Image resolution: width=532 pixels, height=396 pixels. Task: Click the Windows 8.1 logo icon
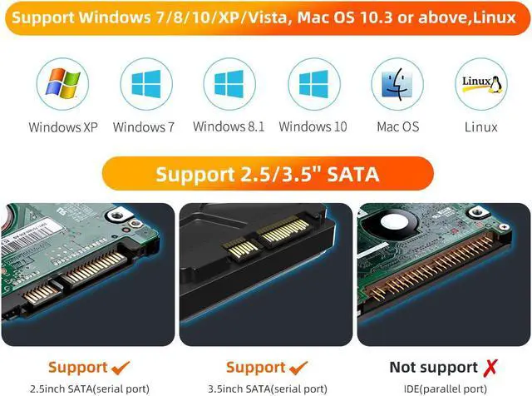(x=229, y=84)
